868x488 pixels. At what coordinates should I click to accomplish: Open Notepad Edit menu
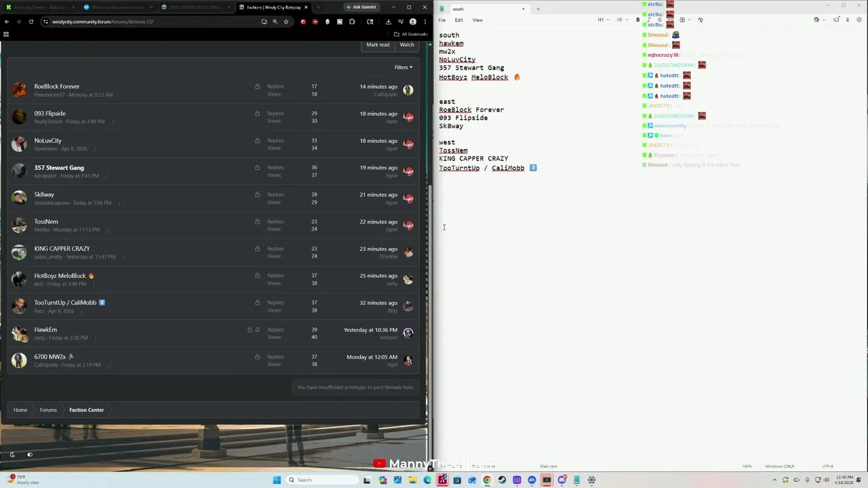(459, 20)
